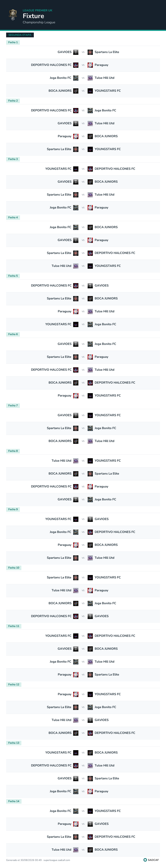Click Tulse Hill Utd crest in Fecha 1
Viewport: 166px width, 868px height.
click(x=90, y=78)
